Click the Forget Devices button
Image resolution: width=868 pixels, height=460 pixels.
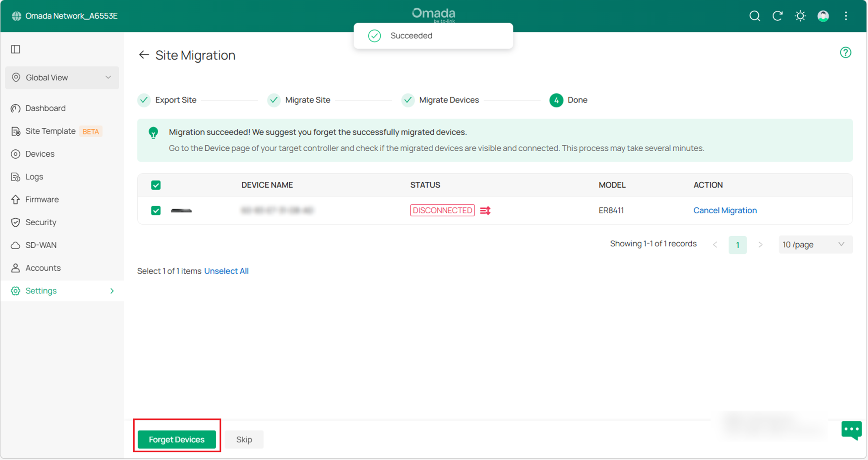click(177, 439)
